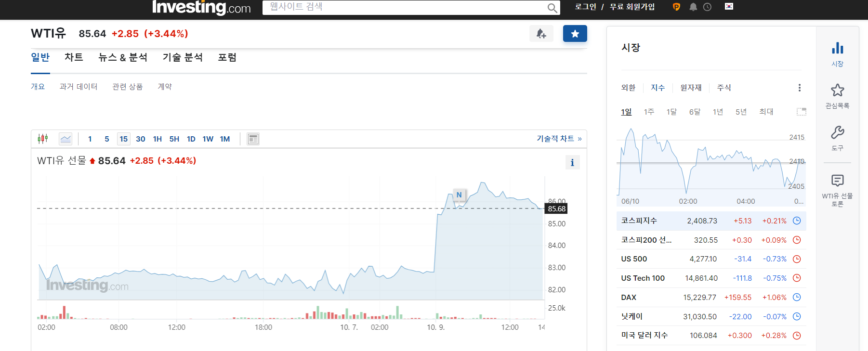This screenshot has width=868, height=351.
Task: Open the 닛케이 index row
Action: click(x=711, y=316)
